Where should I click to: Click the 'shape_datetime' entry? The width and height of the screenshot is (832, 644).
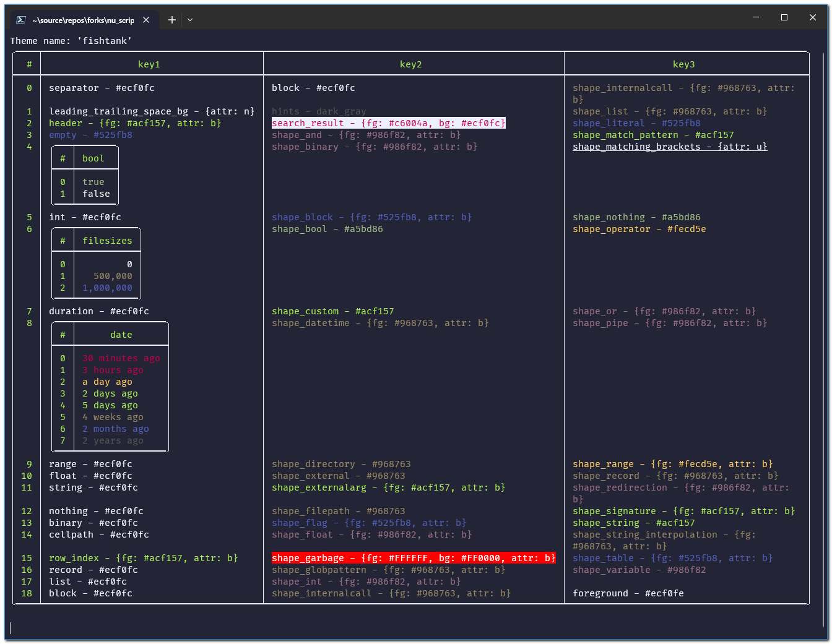coord(381,323)
